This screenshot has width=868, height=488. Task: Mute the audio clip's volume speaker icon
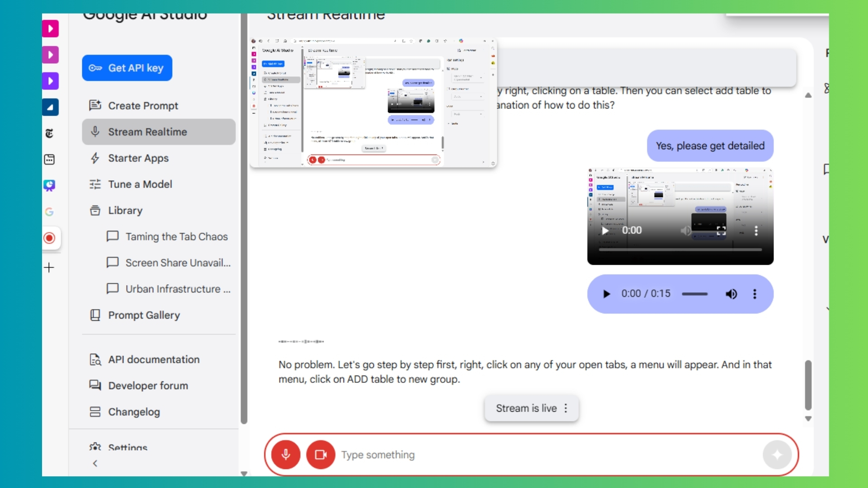click(x=731, y=294)
